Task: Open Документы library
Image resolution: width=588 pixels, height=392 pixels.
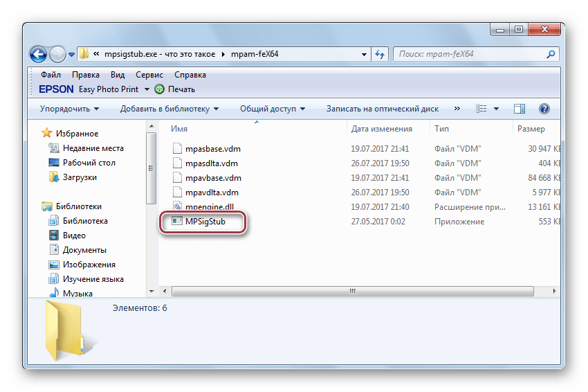Action: [x=84, y=250]
